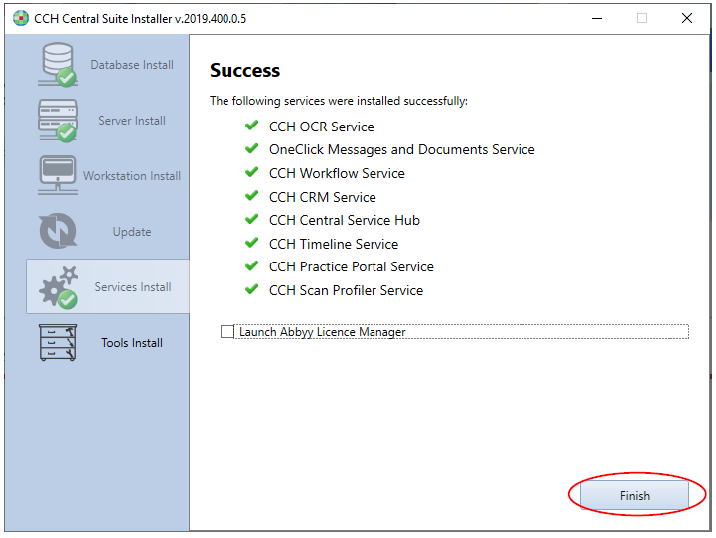The width and height of the screenshot is (716, 538).
Task: Click the green check beside CCH Practice Portal Service
Action: 251,265
